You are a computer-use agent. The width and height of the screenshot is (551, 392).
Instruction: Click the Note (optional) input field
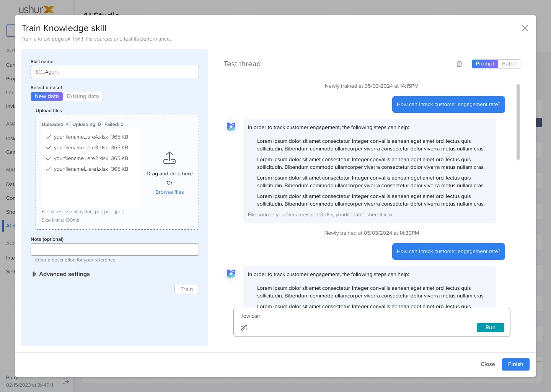(x=115, y=250)
